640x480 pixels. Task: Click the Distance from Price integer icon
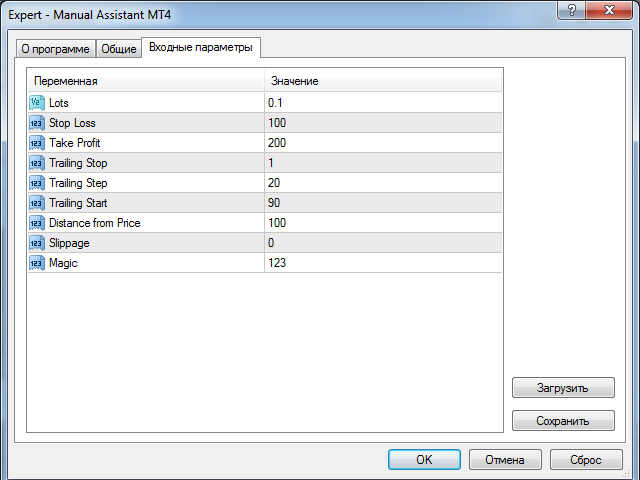pos(37,223)
